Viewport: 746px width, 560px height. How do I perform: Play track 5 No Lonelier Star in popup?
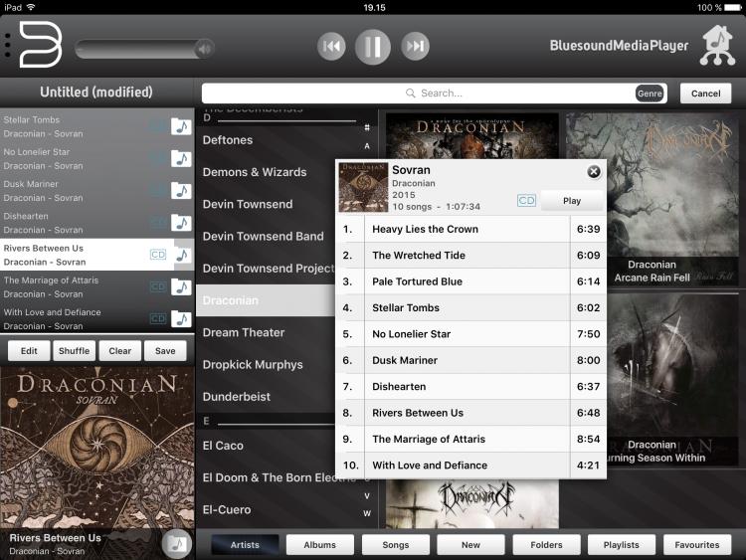471,333
